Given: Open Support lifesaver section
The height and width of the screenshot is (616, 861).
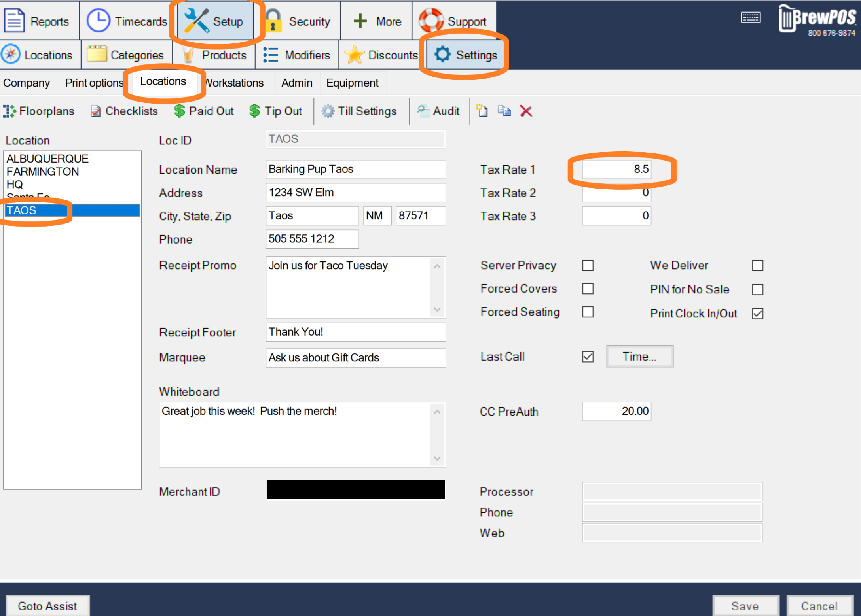Looking at the screenshot, I should [x=454, y=21].
